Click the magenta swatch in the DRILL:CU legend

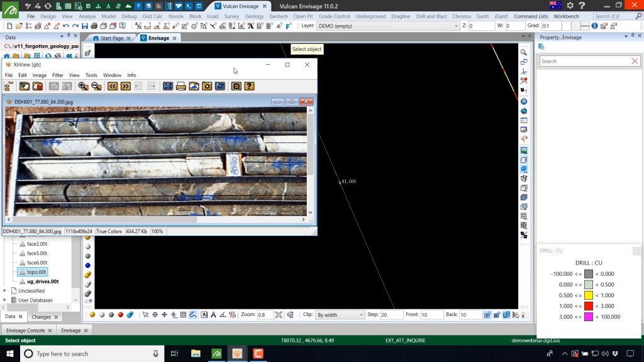click(x=587, y=317)
